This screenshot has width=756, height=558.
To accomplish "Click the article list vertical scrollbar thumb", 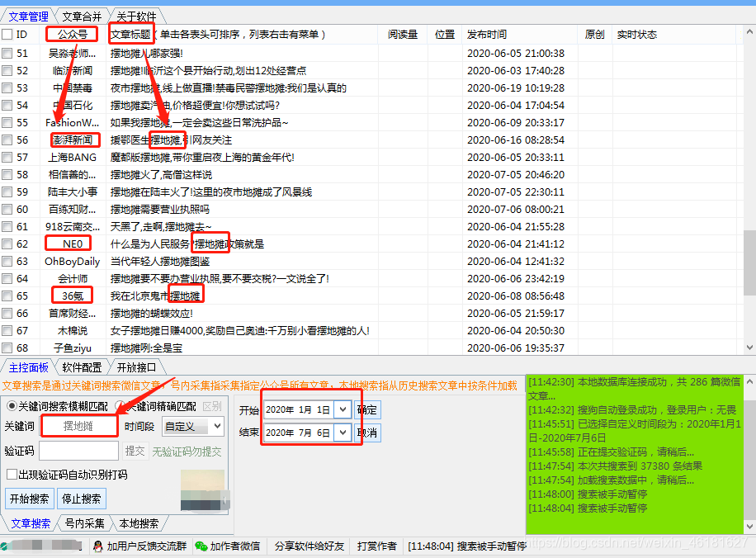I will pos(749,262).
